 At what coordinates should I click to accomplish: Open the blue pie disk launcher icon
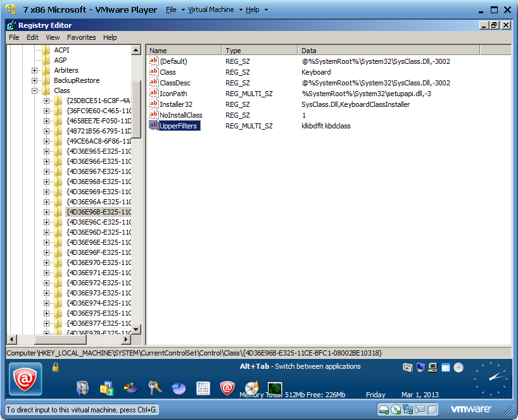coord(179,388)
